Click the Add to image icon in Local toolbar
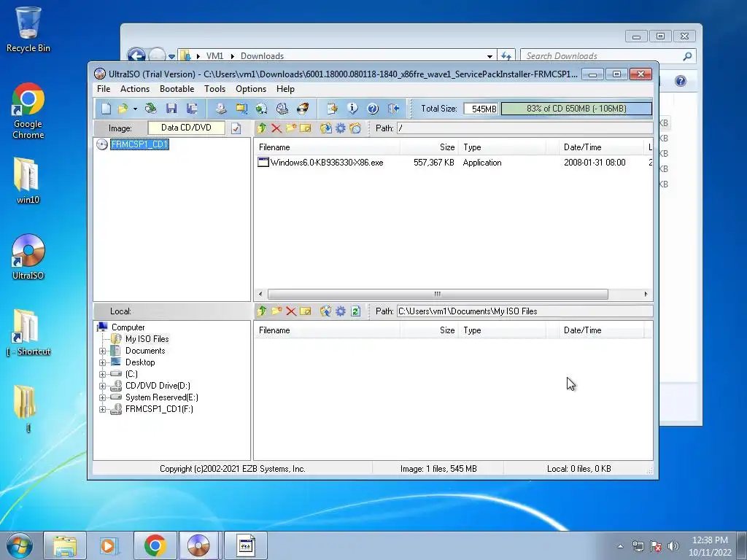 pos(326,311)
